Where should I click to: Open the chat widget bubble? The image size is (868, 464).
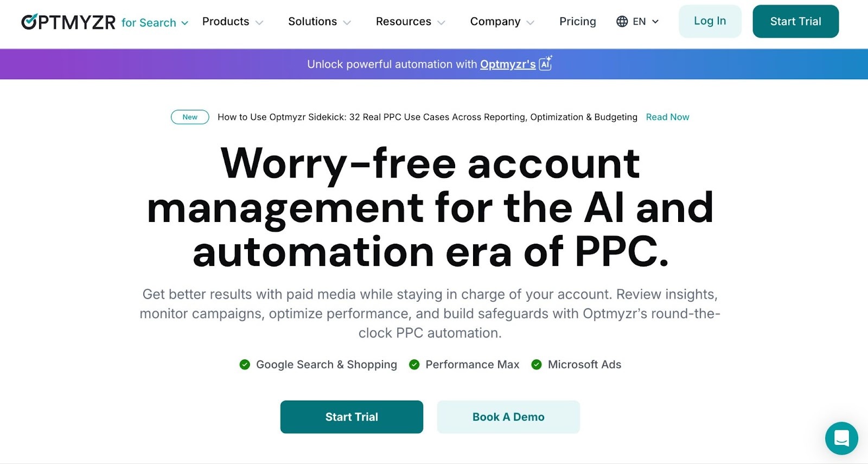pos(841,438)
